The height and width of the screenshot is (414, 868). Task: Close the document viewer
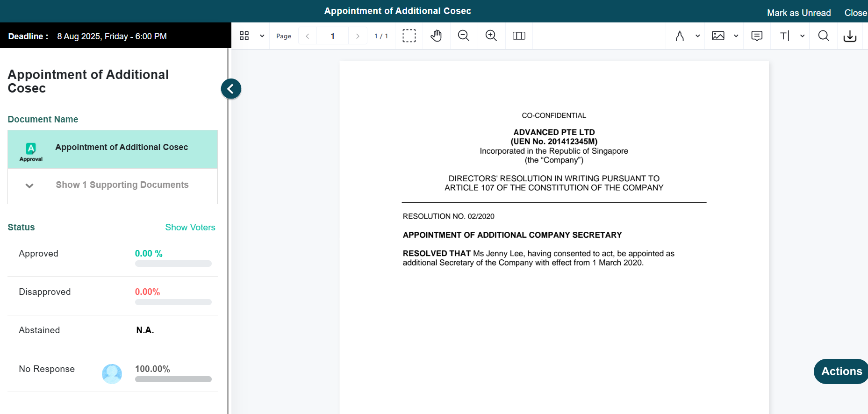856,13
